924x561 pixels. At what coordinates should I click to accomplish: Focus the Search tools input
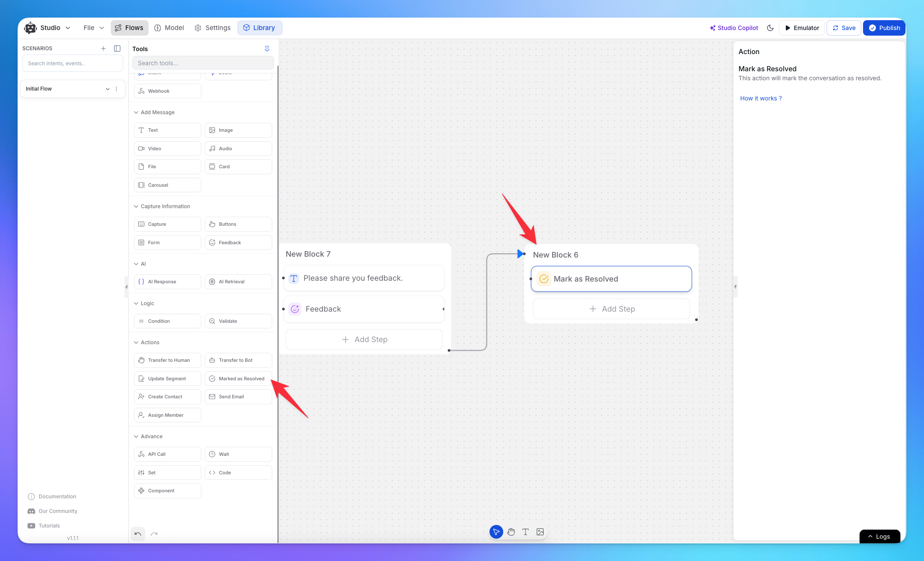[203, 63]
